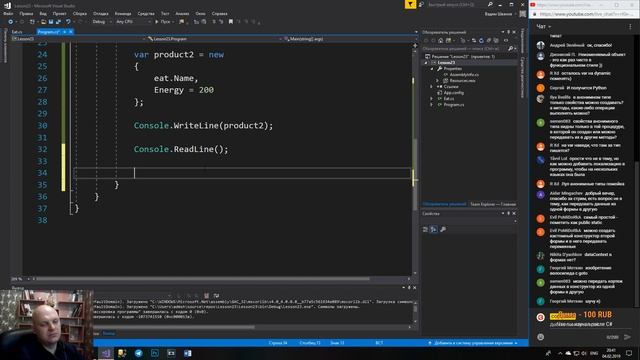640x360 pixels.
Task: Select AssemblyInfo.cs in Solution Explorer
Action: tap(464, 75)
